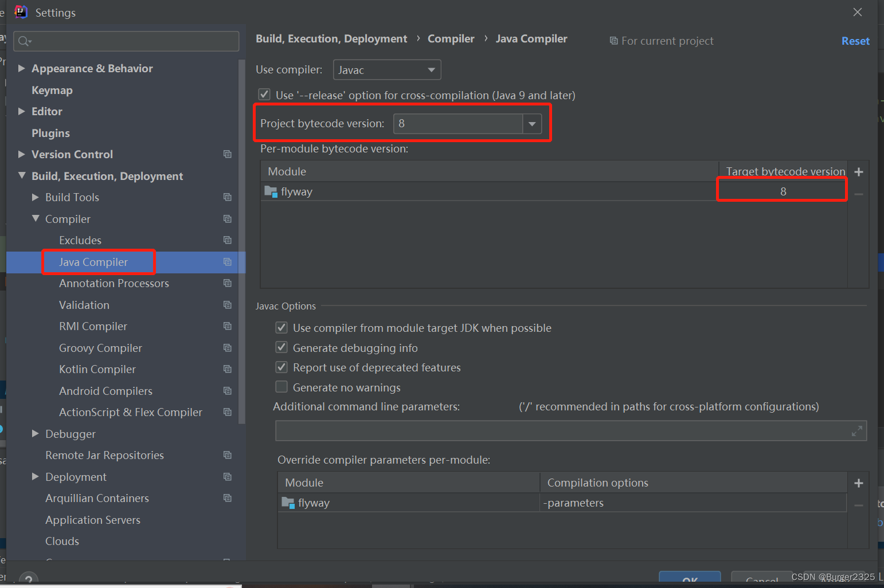884x588 pixels.
Task: Click project-level icon beside Compiler
Action: pos(228,219)
